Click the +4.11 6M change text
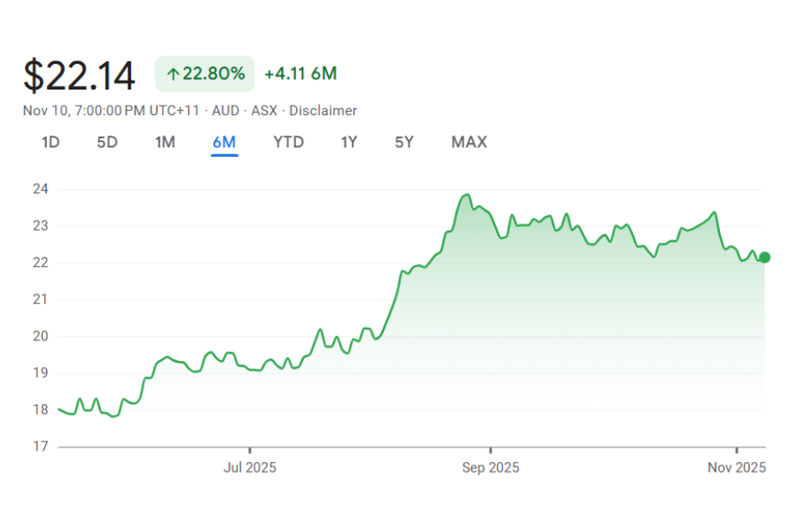 click(x=301, y=74)
